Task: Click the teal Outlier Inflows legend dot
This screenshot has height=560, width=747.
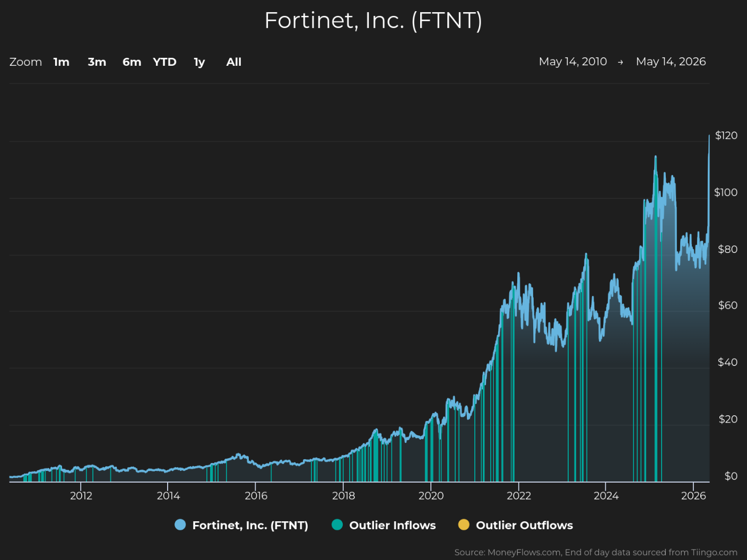Action: point(337,525)
